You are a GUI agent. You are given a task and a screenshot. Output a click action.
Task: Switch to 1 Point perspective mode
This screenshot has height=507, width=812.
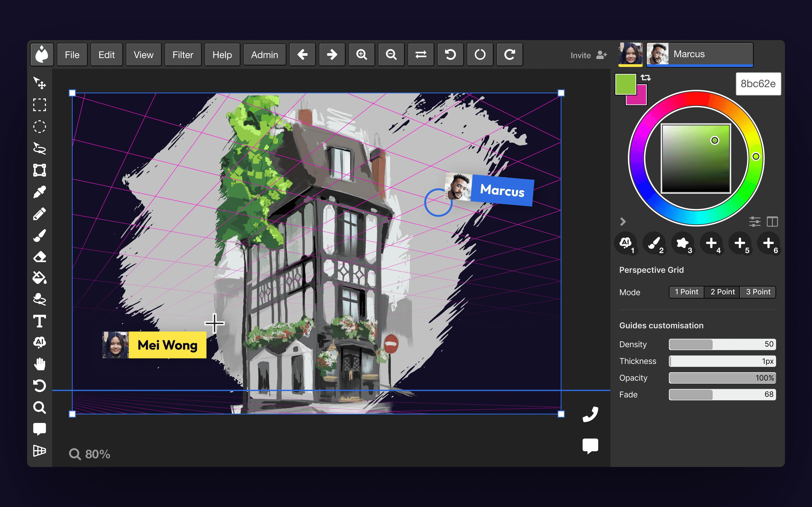[x=686, y=292]
